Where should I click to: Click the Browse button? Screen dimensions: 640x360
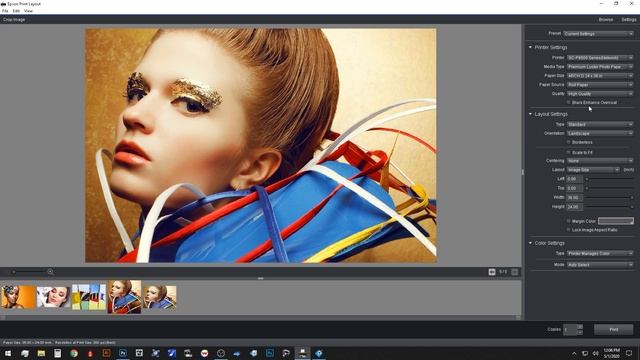pyautogui.click(x=606, y=20)
